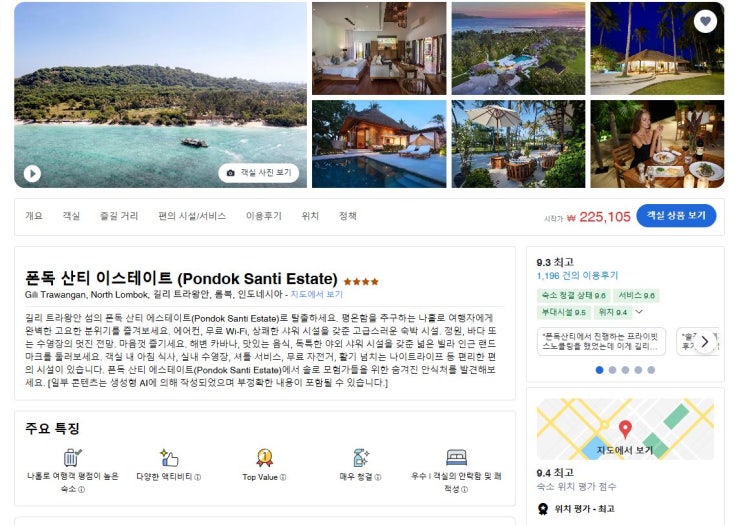Open 지도에서 보기 link beside address

[x=316, y=294]
